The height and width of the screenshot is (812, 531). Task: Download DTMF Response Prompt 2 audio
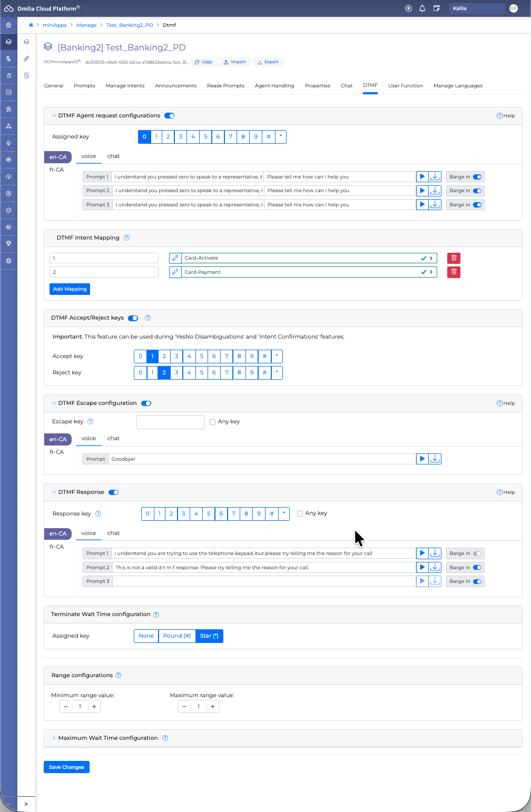pyautogui.click(x=435, y=568)
